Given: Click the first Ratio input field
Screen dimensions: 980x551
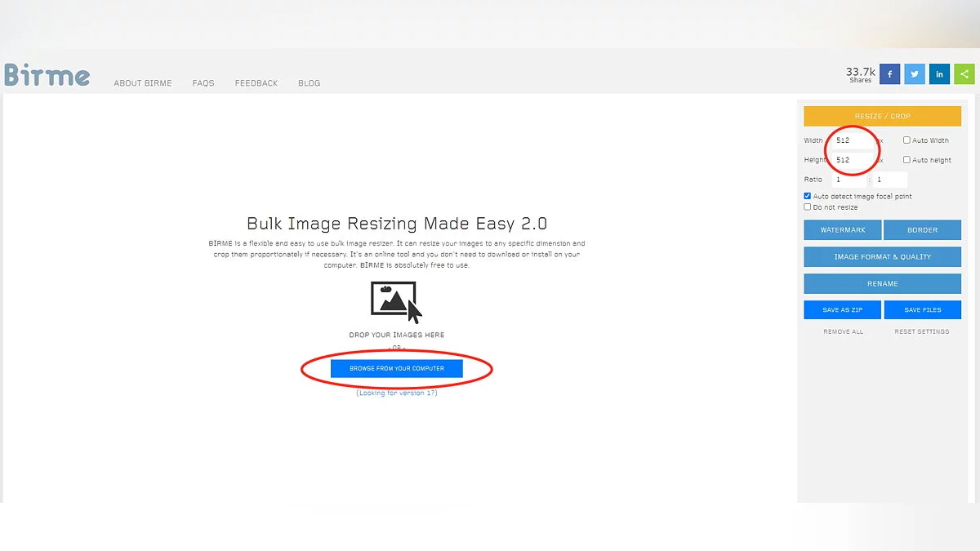Looking at the screenshot, I should (x=849, y=180).
